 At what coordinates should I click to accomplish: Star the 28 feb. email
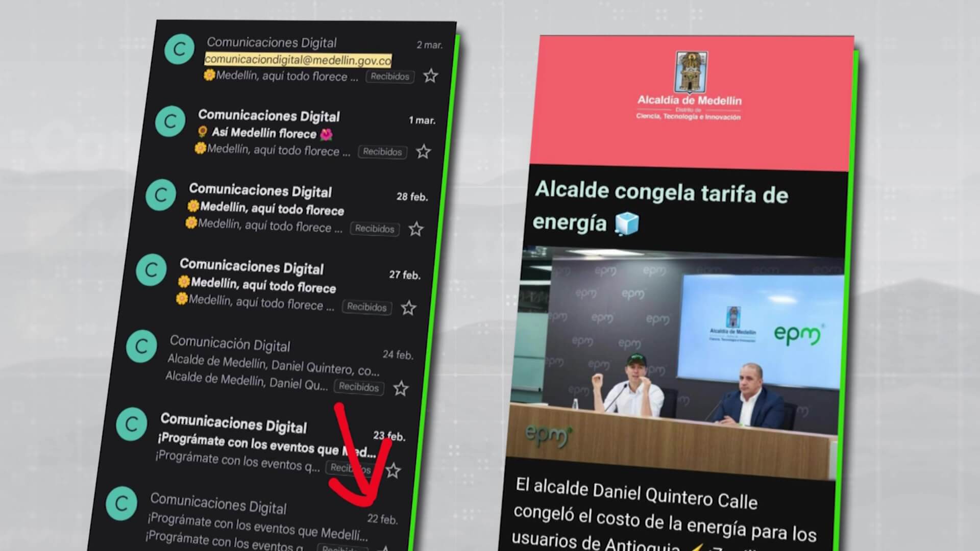point(416,229)
